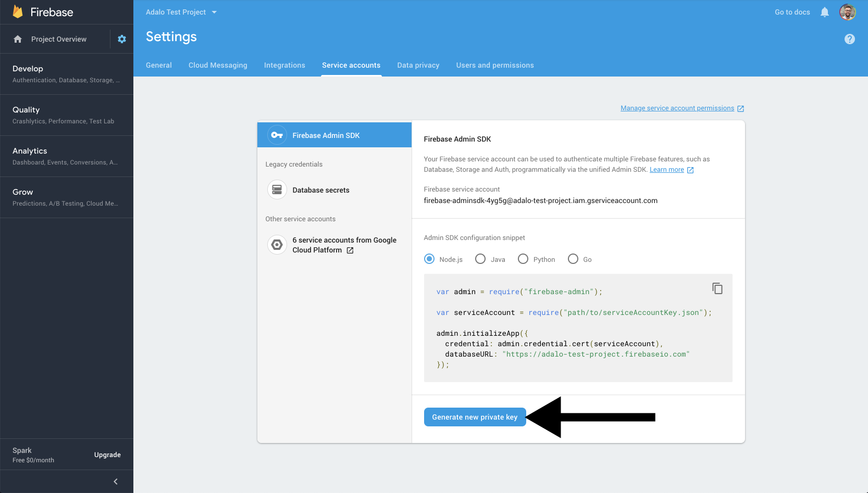The width and height of the screenshot is (868, 493).
Task: Click the external link icon next to Cloud Platform
Action: coord(350,250)
